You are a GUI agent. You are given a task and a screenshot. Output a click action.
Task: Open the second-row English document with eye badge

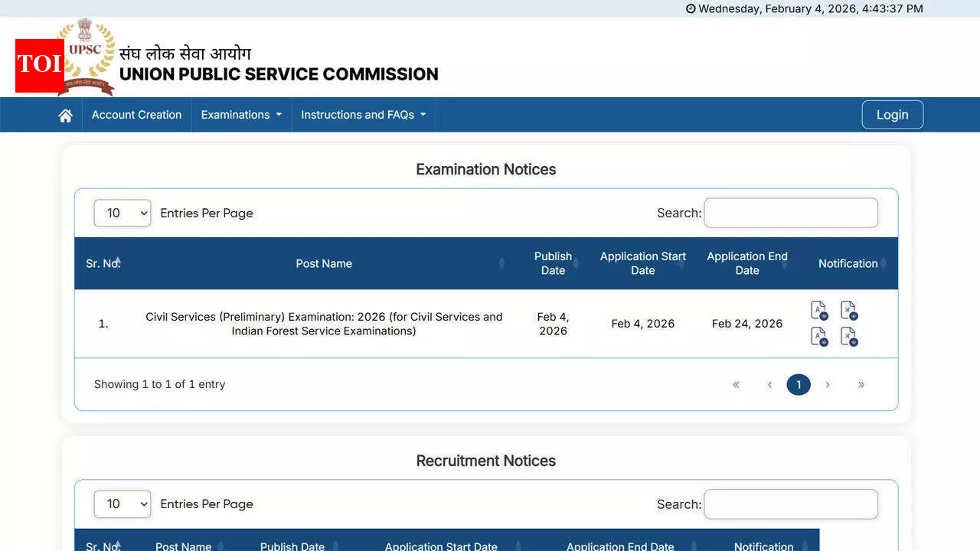818,337
